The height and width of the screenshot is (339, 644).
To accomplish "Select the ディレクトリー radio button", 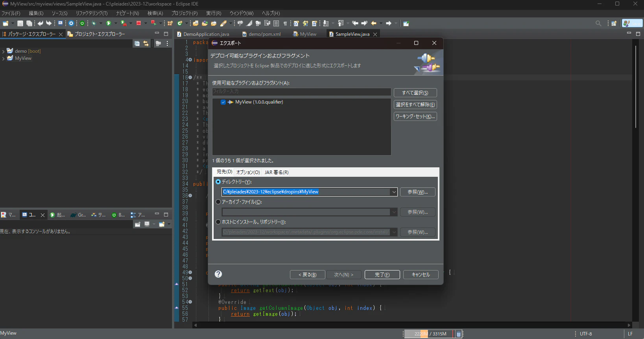I will 218,182.
